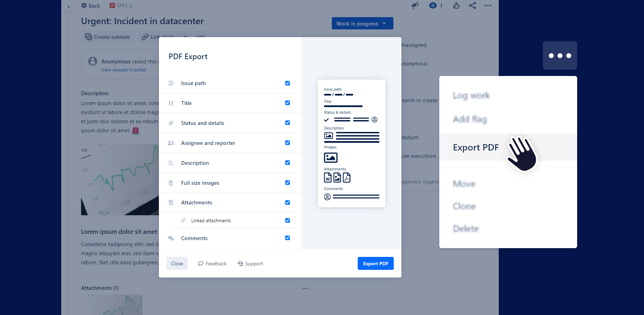The image size is (644, 315).
Task: Click the Title heading H icon
Action: [x=171, y=103]
